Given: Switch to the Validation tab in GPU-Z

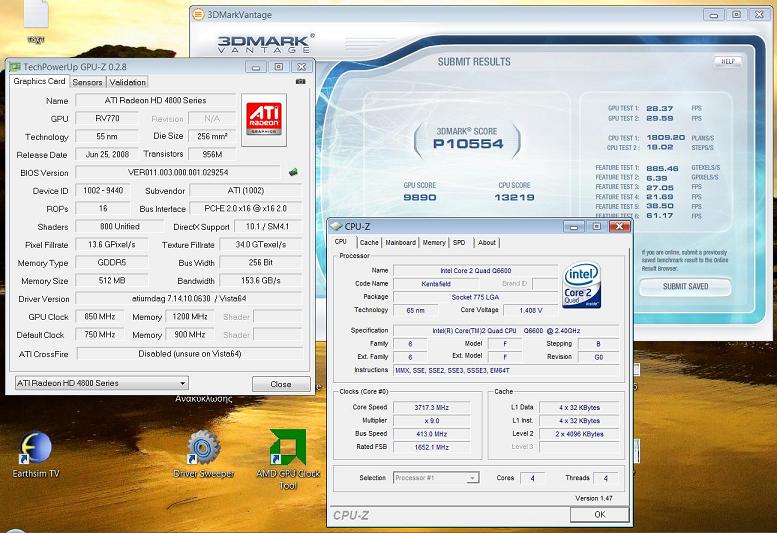Looking at the screenshot, I should coord(127,82).
